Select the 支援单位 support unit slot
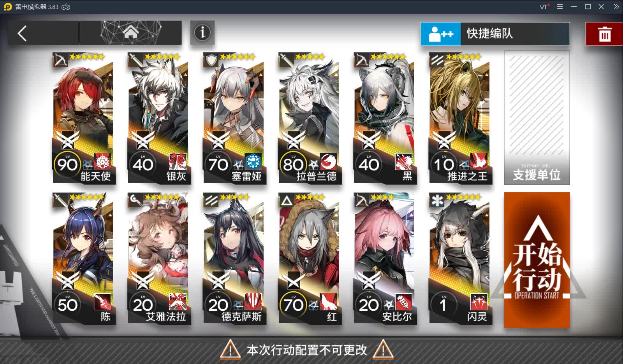This screenshot has width=623, height=364. click(537, 117)
